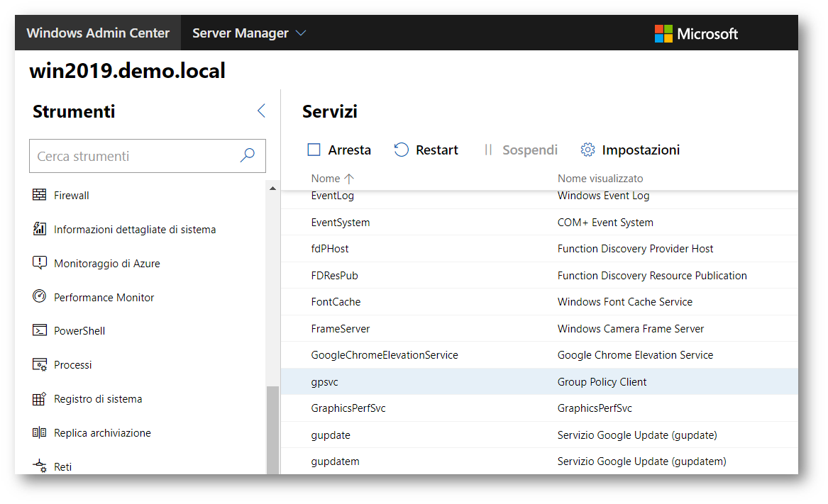Open the Server Manager dropdown
The width and height of the screenshot is (828, 504).
click(249, 33)
